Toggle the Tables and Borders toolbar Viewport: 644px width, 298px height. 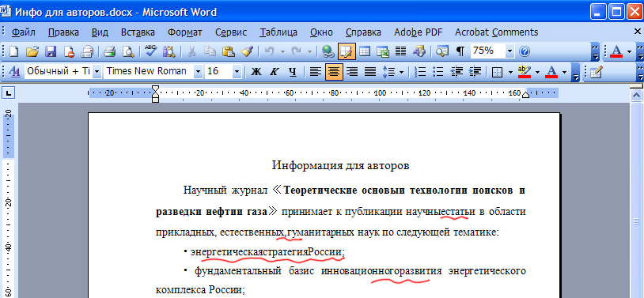[x=347, y=51]
